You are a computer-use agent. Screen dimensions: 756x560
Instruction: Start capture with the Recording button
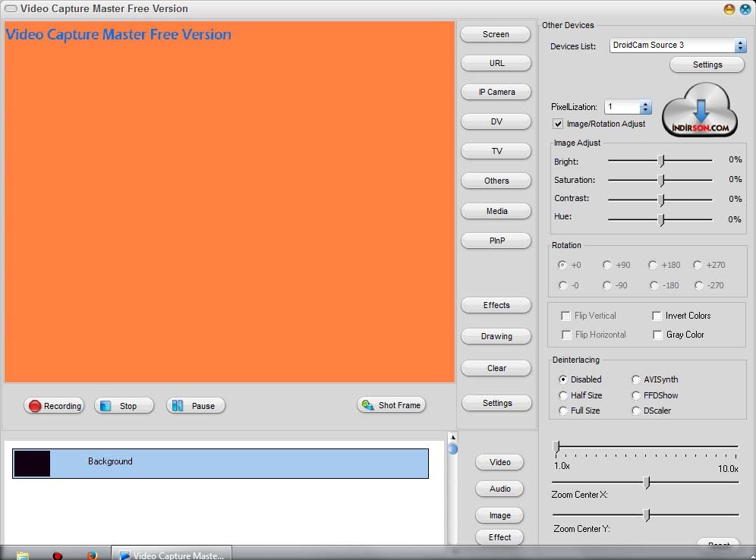(54, 406)
